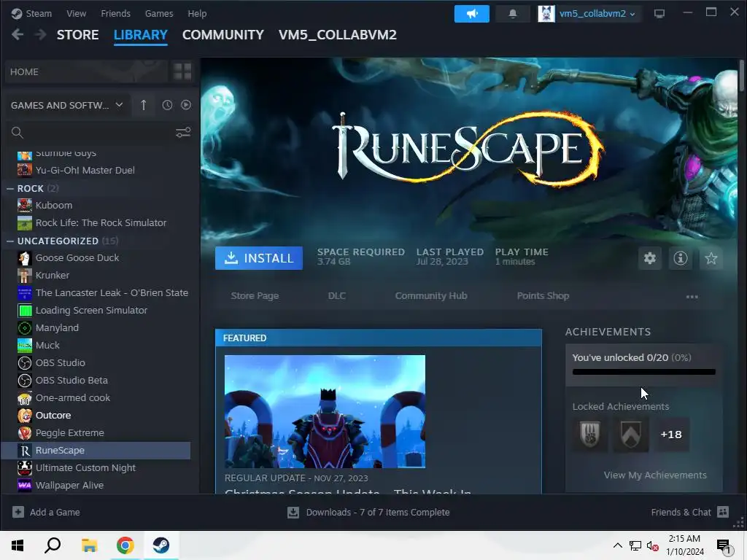Open the featured Christmas update thumbnail

(325, 411)
